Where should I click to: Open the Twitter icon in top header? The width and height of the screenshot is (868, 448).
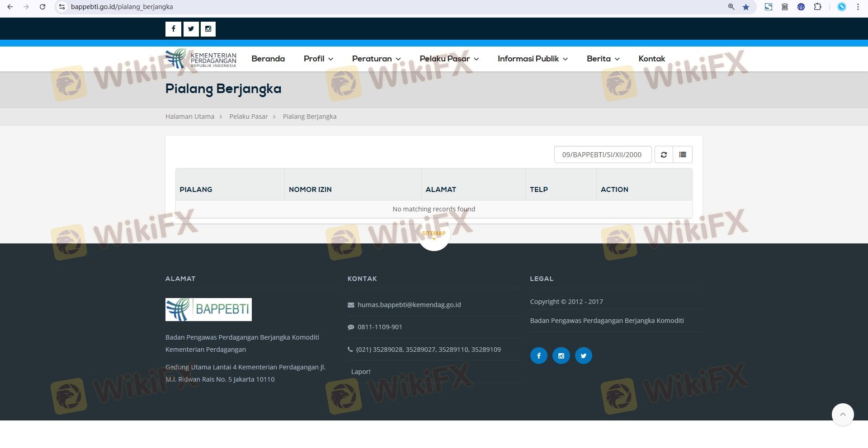191,29
